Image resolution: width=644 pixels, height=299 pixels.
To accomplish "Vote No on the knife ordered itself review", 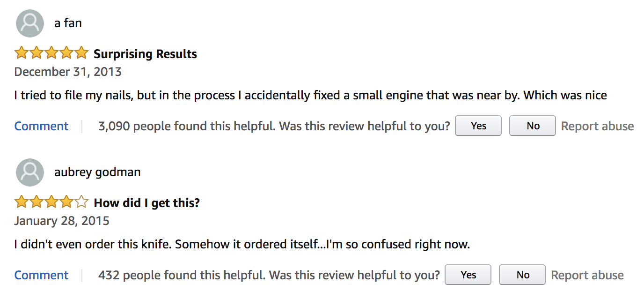I will (522, 275).
